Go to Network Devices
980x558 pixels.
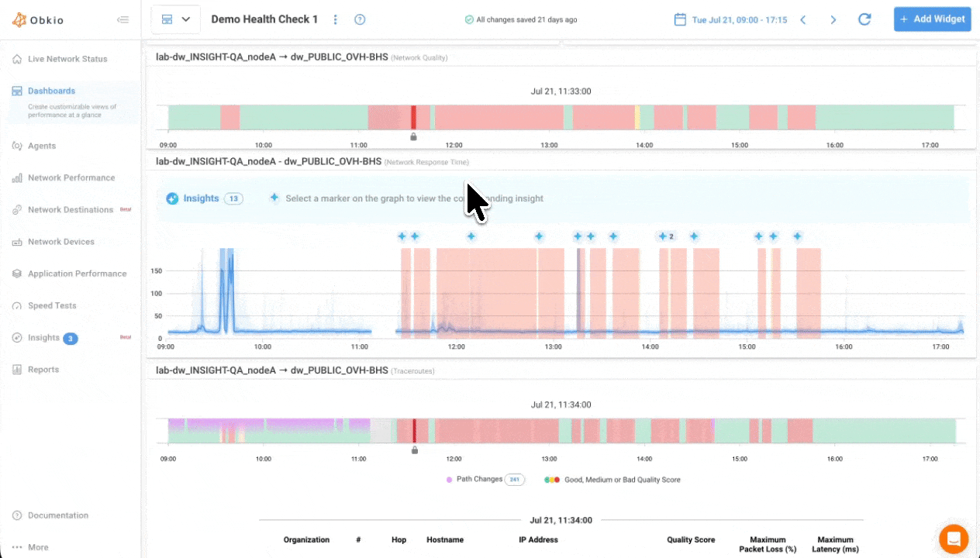tap(61, 242)
